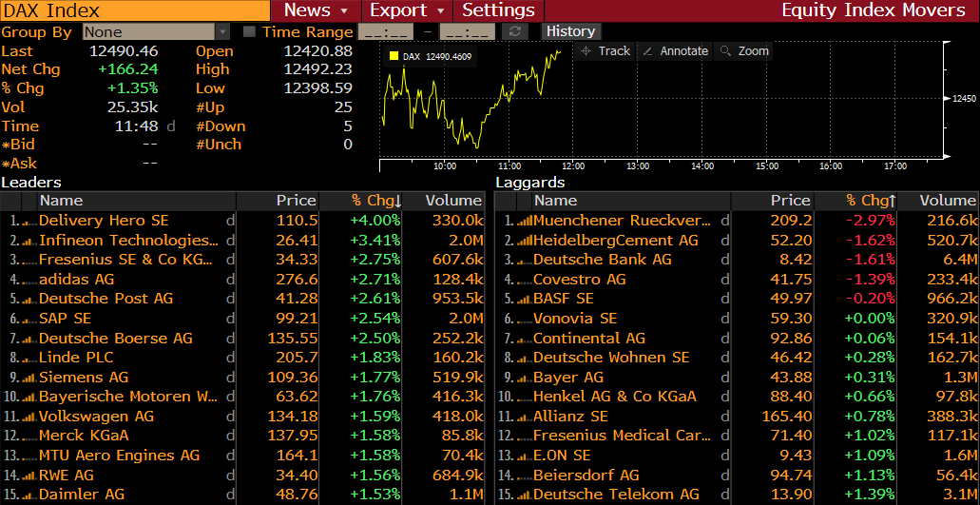
Task: Click volume bars icon beside Muenchener Rueckver
Action: point(523,221)
